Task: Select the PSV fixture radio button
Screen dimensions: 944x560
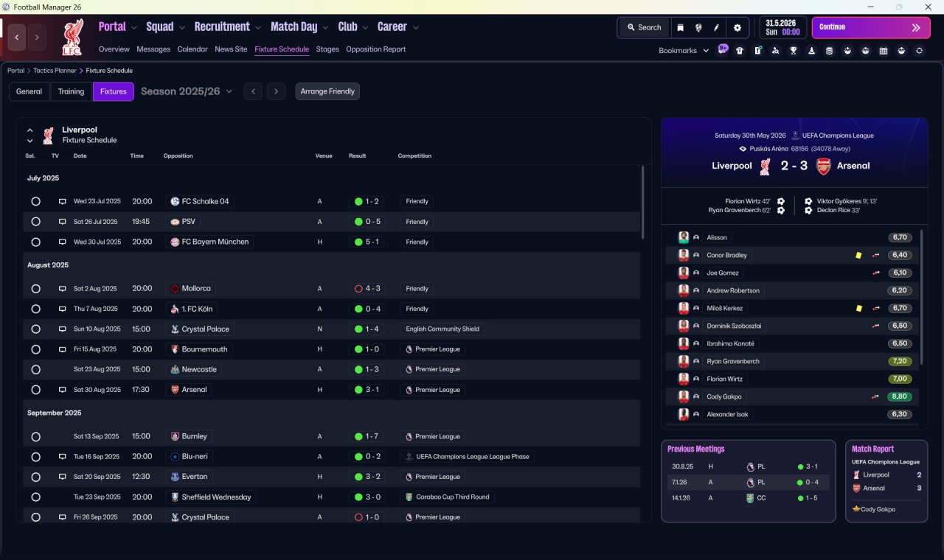Action: tap(35, 222)
